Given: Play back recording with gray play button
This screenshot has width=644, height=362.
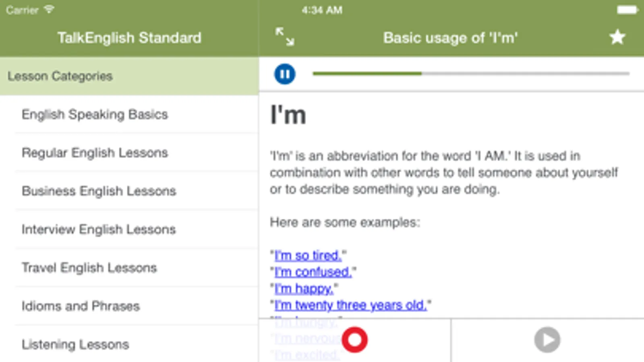Looking at the screenshot, I should tap(547, 340).
